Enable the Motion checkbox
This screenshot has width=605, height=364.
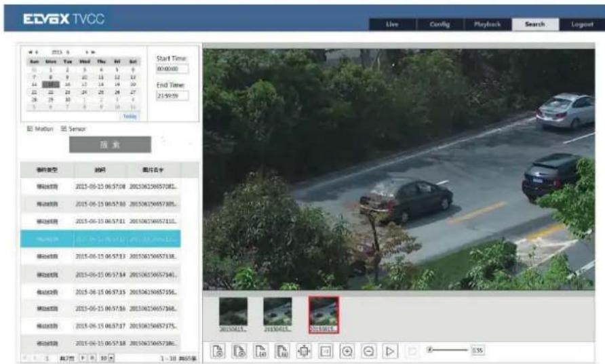pos(30,128)
